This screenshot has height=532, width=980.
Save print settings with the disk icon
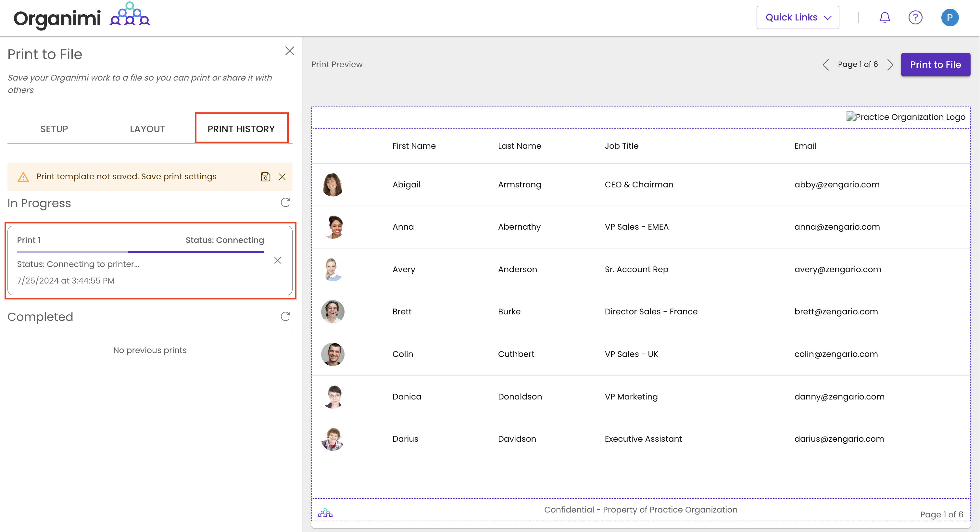pyautogui.click(x=266, y=177)
